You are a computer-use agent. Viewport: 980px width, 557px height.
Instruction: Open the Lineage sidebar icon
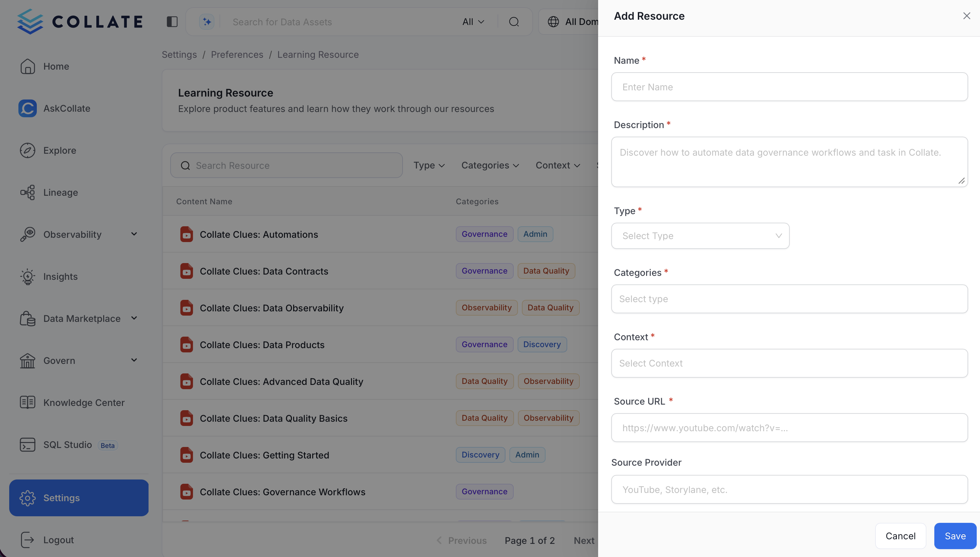pos(28,192)
